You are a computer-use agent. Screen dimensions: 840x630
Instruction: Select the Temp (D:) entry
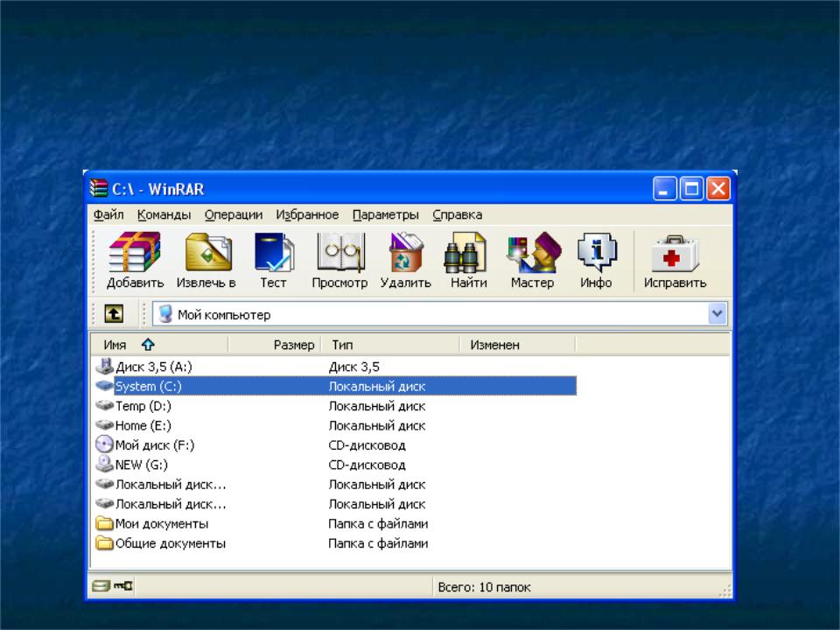[143, 406]
